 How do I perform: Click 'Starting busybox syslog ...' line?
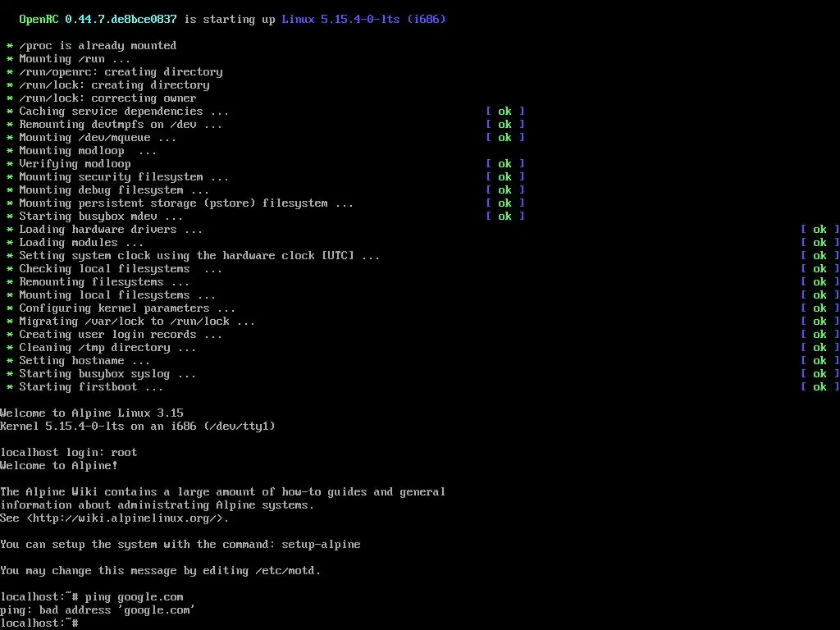point(107,374)
